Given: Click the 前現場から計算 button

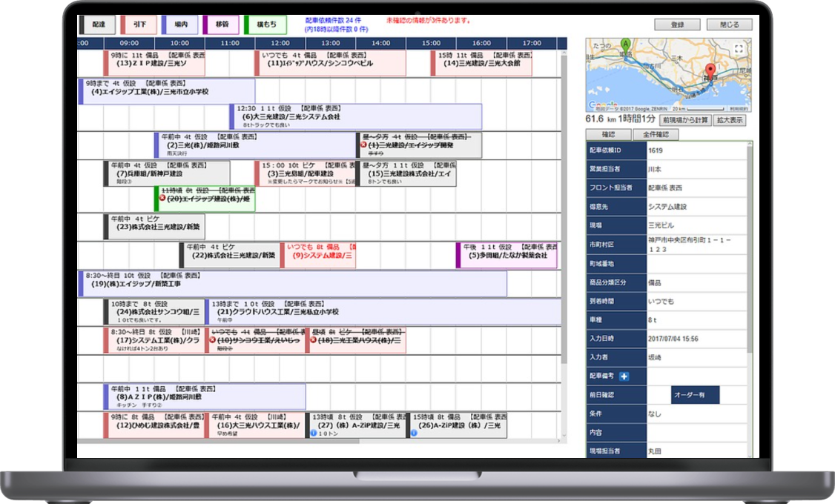Looking at the screenshot, I should click(x=685, y=120).
